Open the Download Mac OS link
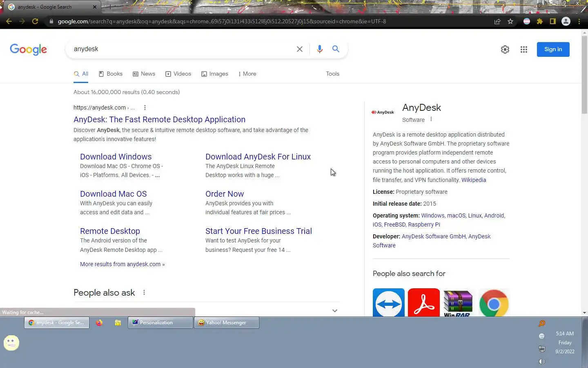This screenshot has width=588, height=368. (113, 194)
